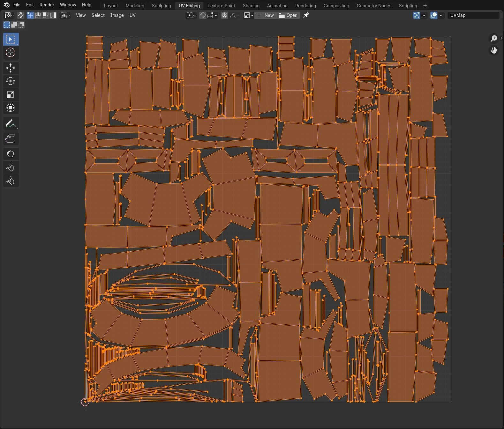Open the UV editor View menu
This screenshot has width=504, height=429.
[x=81, y=15]
